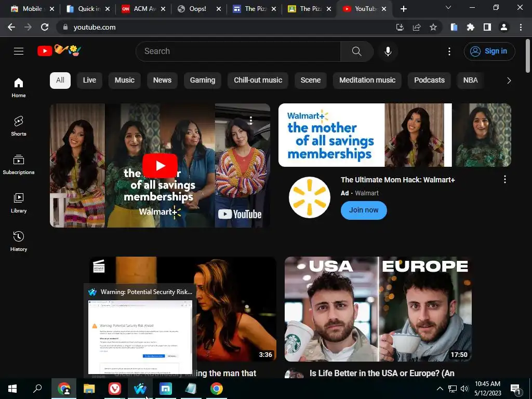This screenshot has width=532, height=399.
Task: Open the volume control in tray
Action: 464,389
